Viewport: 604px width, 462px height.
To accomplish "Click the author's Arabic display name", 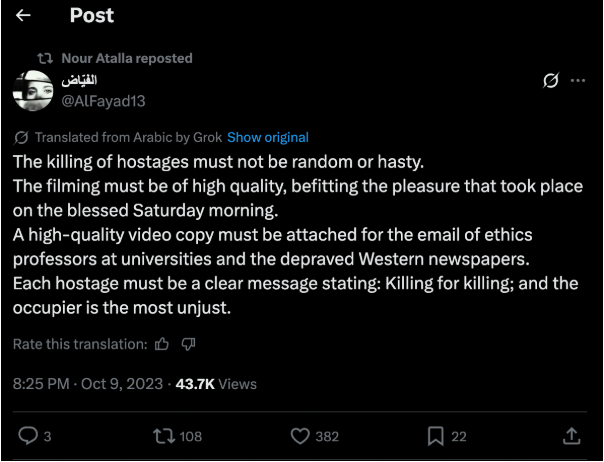I will point(84,80).
